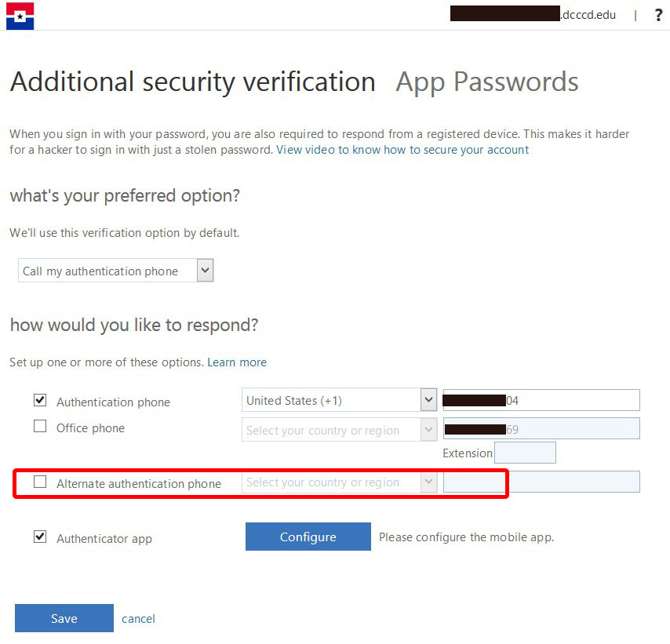670x644 pixels.
Task: Enable the Office phone checkbox
Action: tap(39, 427)
